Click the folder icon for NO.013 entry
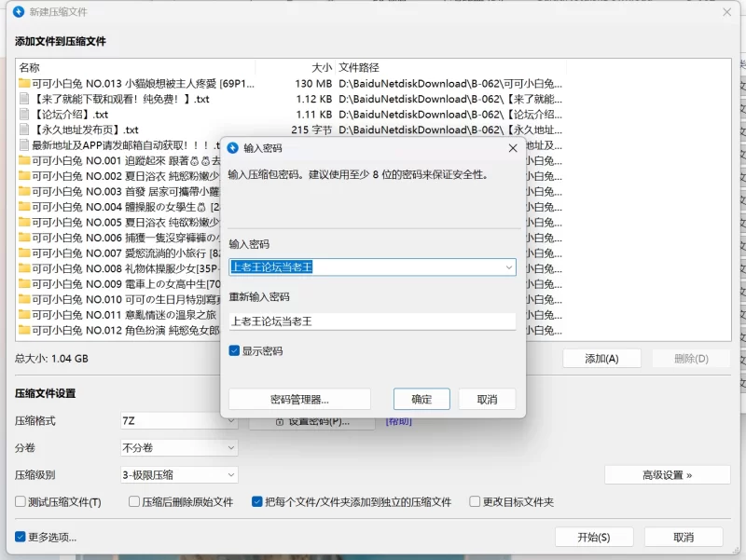This screenshot has height=560, width=746. (24, 83)
